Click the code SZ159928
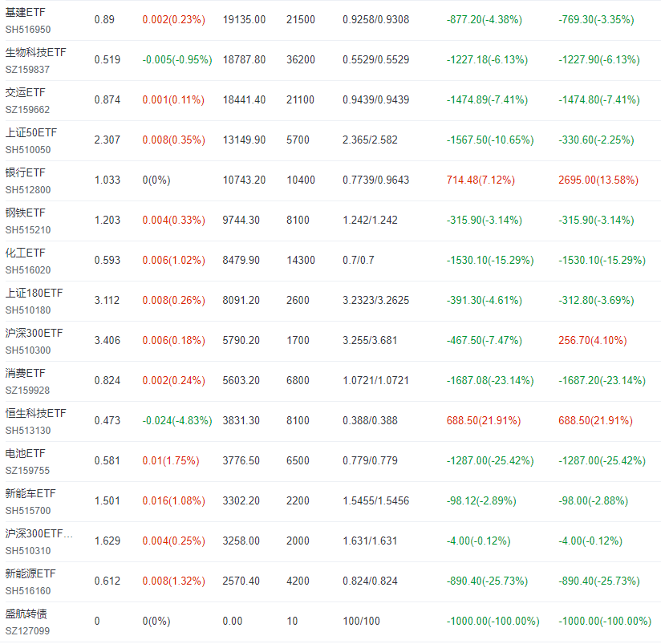This screenshot has width=661, height=644. 27,390
